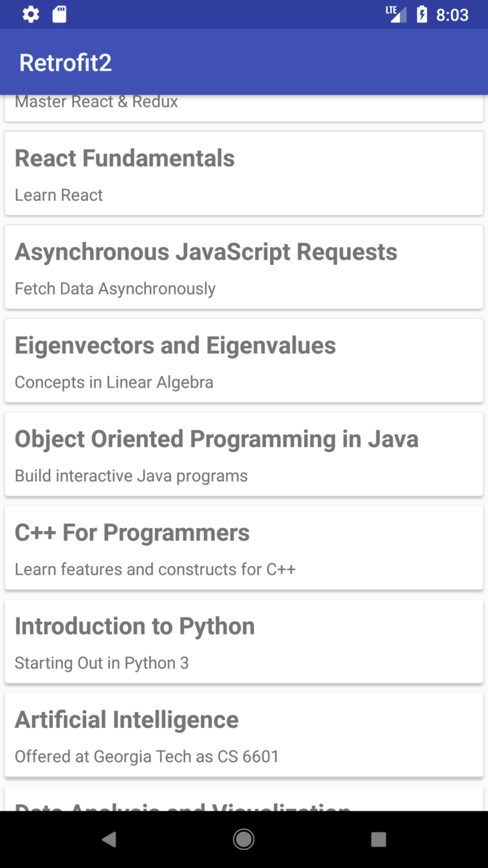Screen dimensions: 488x868
Task: Tap the Android back navigation button
Action: pyautogui.click(x=109, y=839)
